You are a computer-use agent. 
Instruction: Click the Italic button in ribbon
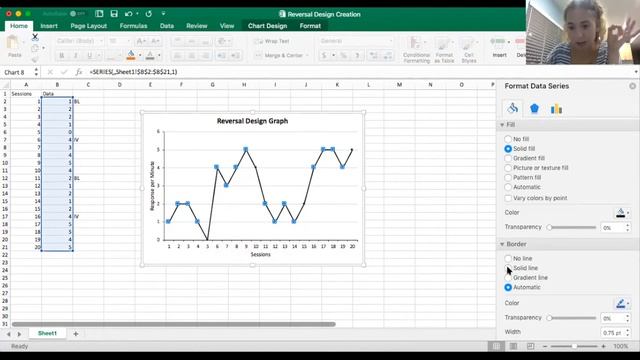tap(76, 56)
